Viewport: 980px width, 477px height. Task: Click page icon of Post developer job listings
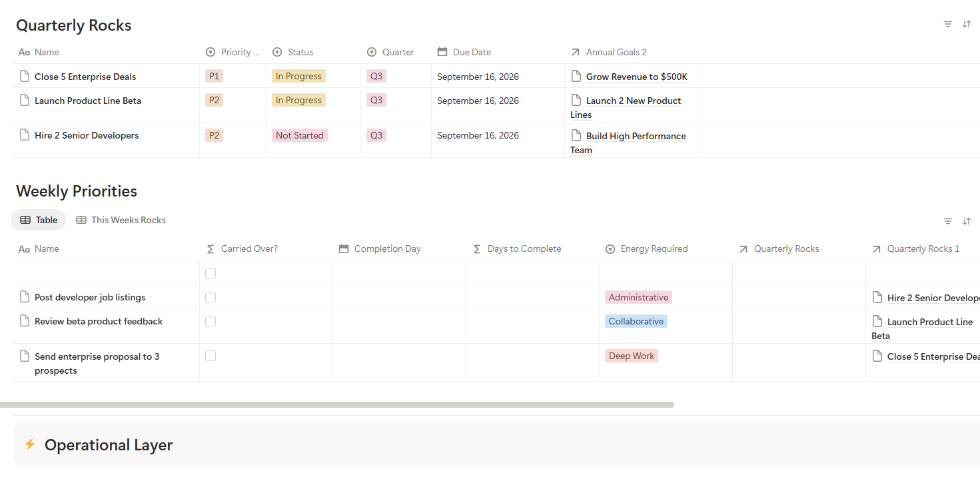pos(25,297)
